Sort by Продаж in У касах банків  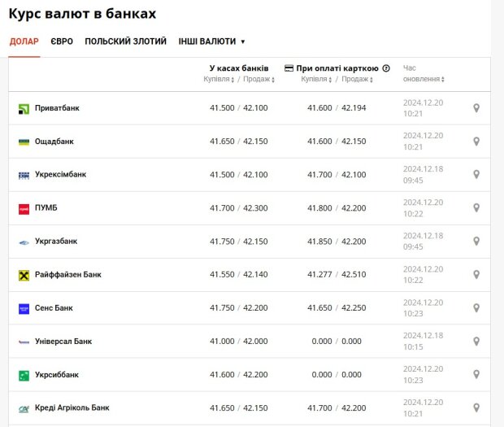coord(259,80)
